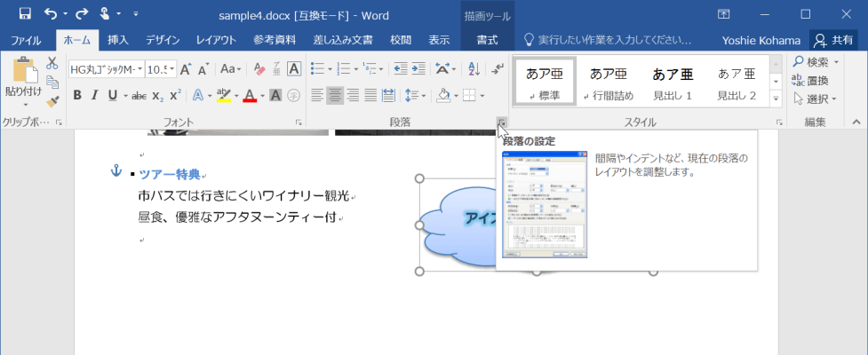The image size is (868, 355).
Task: Apply the red font color
Action: click(251, 96)
